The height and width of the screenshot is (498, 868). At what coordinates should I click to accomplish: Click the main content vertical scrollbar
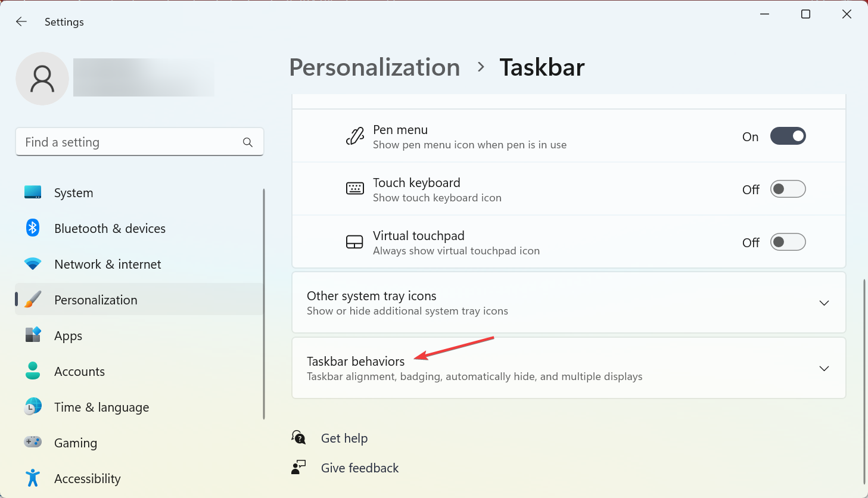pos(864,381)
